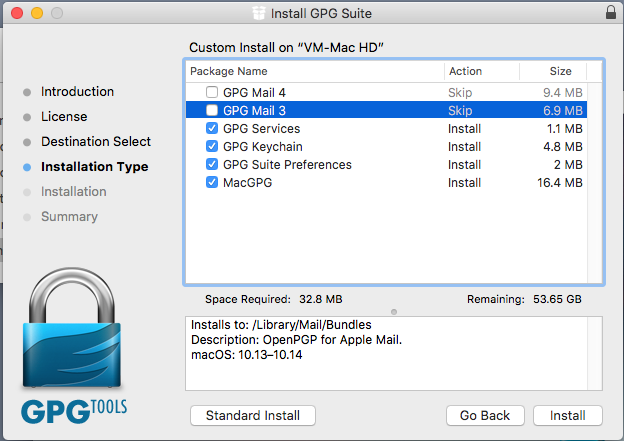Click the Install button
Viewport: 624px width, 441px height.
568,416
